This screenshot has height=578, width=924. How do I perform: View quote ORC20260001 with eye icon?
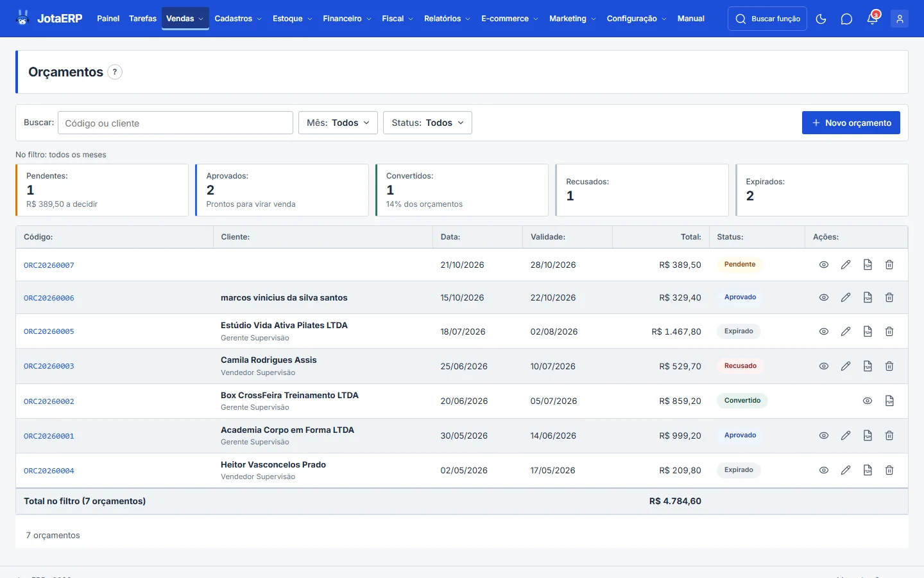pos(824,435)
